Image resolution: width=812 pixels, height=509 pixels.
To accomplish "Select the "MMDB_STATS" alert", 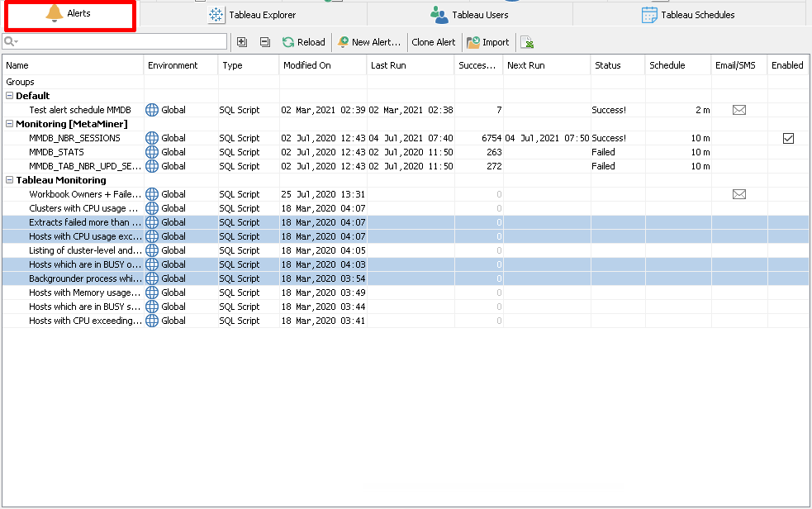I will point(56,152).
